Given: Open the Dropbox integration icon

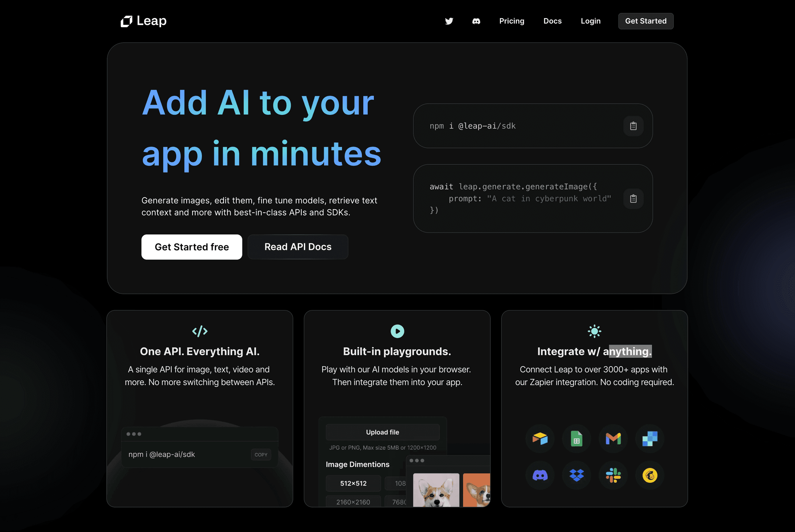Looking at the screenshot, I should (576, 475).
